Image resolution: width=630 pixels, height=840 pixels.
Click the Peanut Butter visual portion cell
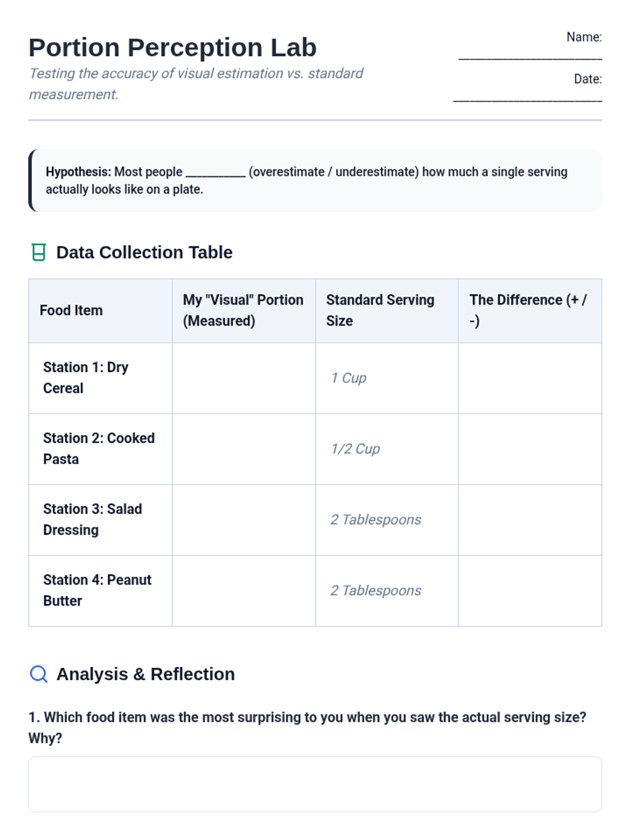click(244, 591)
